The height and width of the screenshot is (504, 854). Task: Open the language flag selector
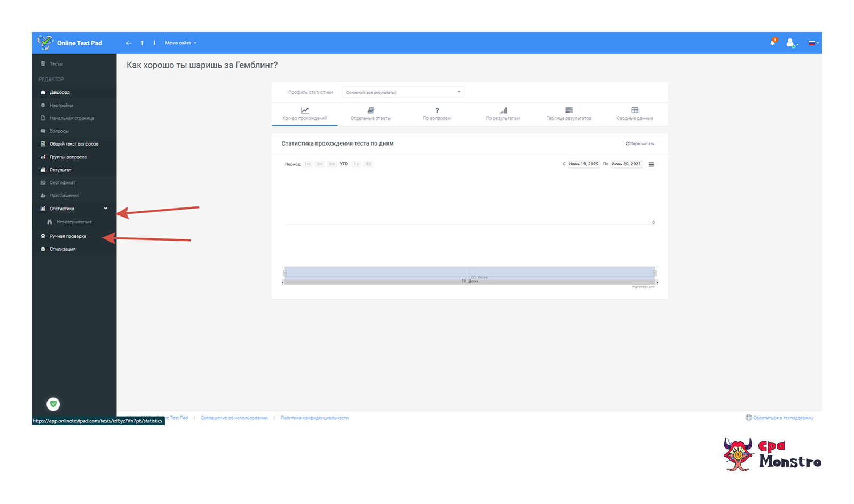813,43
